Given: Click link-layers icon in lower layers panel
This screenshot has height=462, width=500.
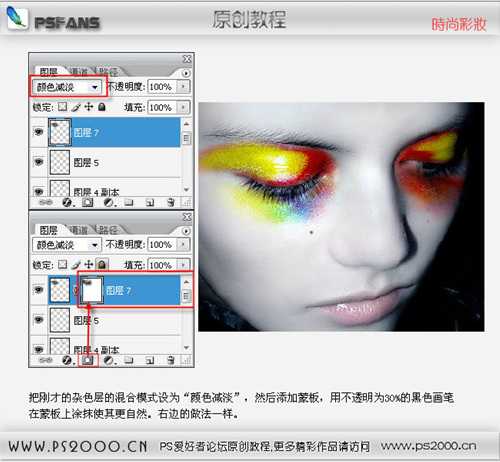Looking at the screenshot, I should point(46,360).
